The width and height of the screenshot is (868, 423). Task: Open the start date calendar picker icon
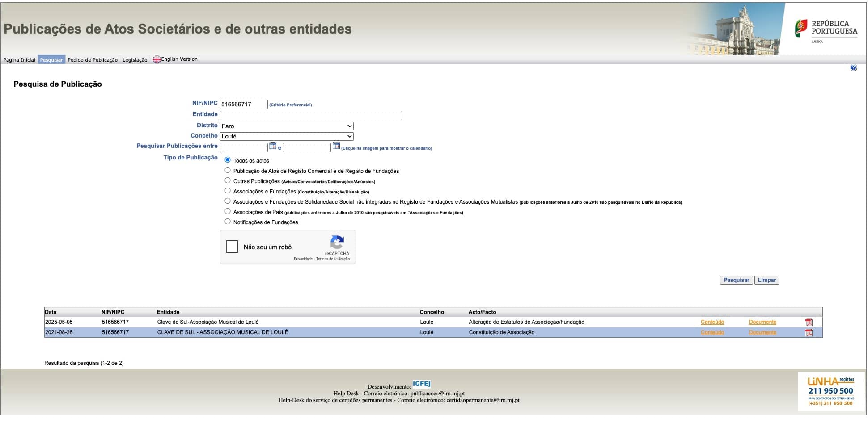coord(273,147)
